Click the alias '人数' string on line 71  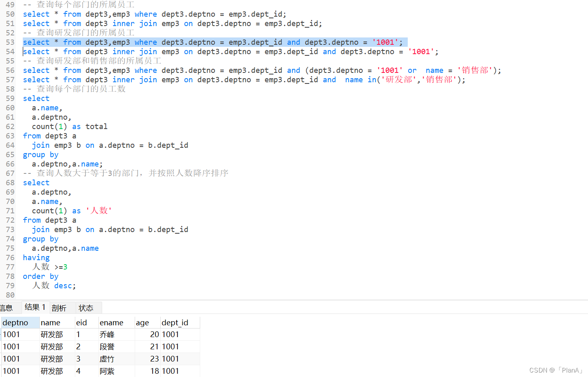point(99,211)
